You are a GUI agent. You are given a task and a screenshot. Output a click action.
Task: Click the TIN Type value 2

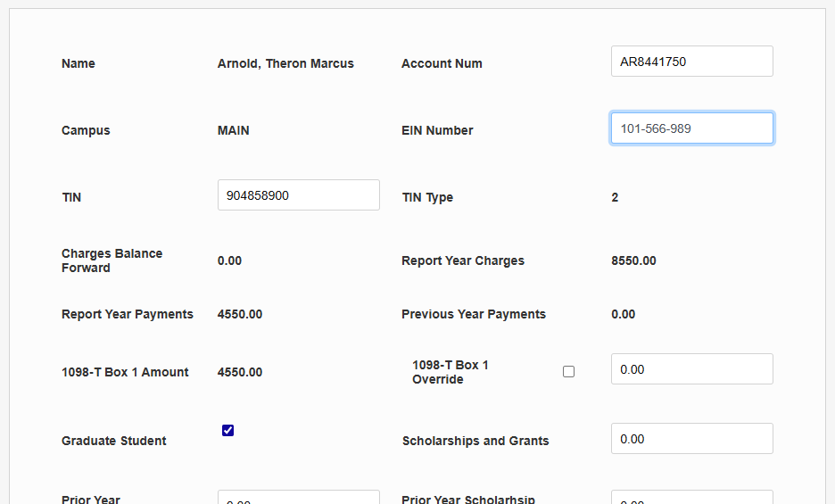point(615,197)
